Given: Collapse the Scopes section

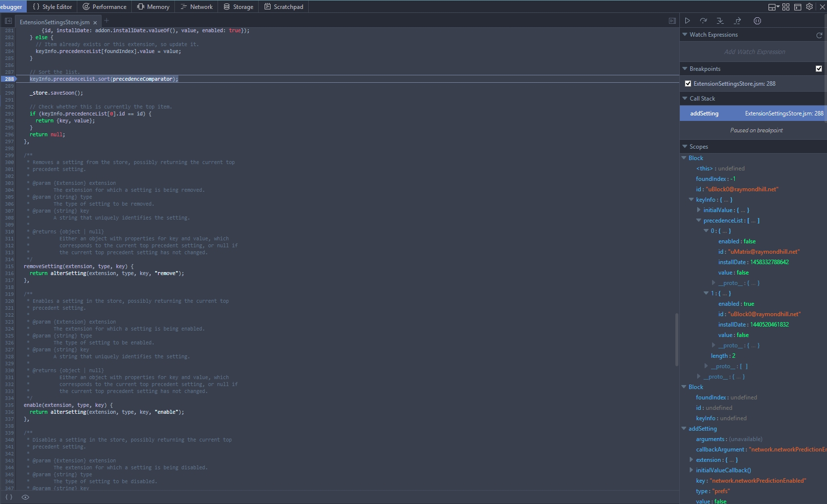Looking at the screenshot, I should pyautogui.click(x=684, y=146).
